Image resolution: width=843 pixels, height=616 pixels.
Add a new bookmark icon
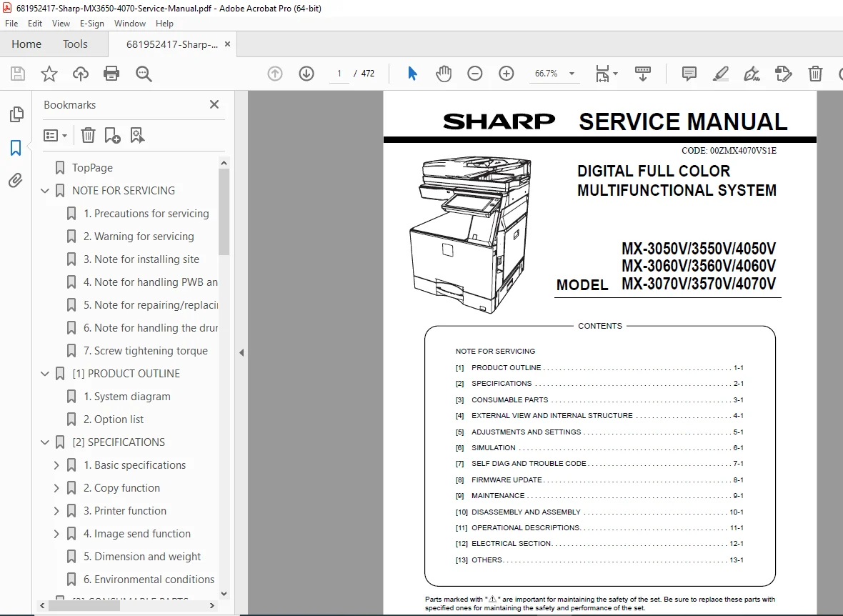click(112, 135)
